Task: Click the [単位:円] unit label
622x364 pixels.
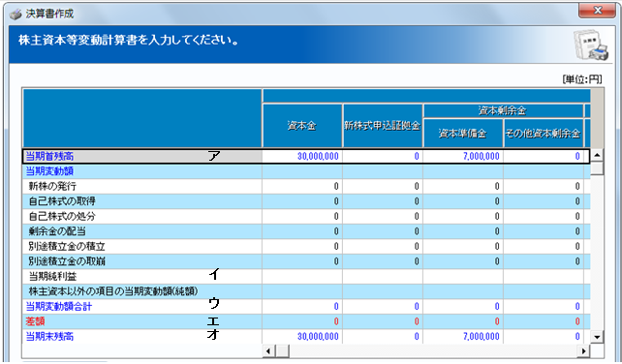Action: (582, 79)
